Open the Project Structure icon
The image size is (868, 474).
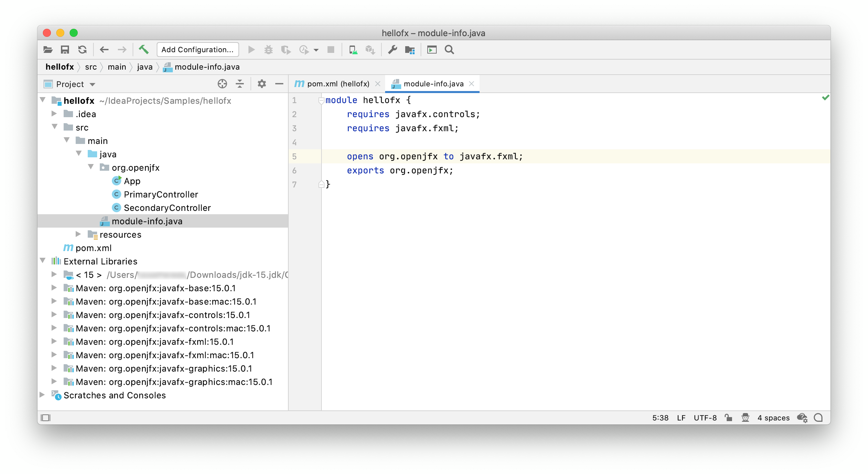[410, 50]
